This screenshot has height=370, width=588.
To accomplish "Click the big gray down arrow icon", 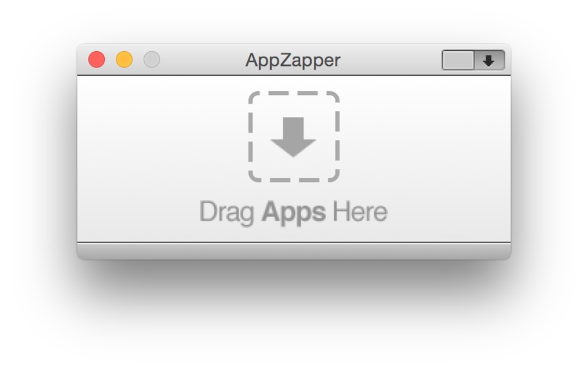I will point(293,137).
